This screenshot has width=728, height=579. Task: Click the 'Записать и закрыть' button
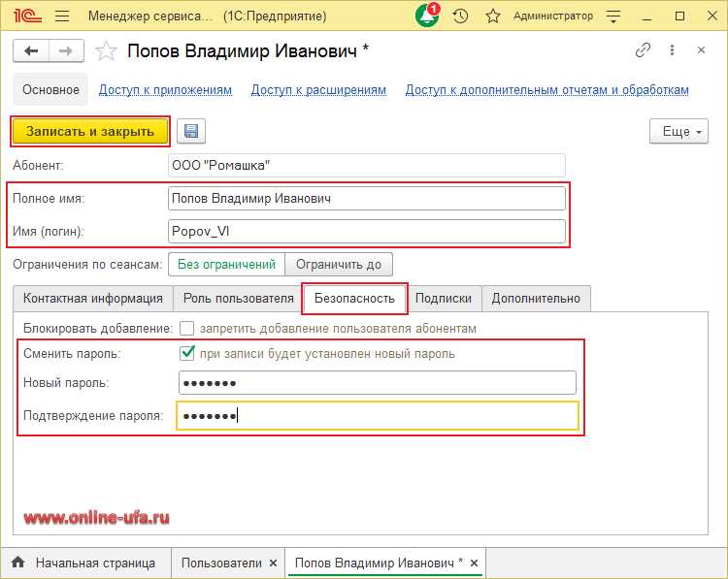(x=90, y=132)
